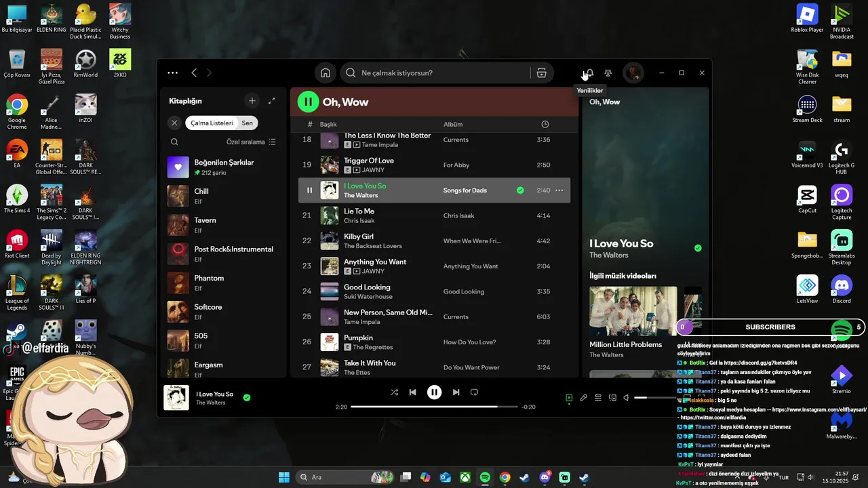
Task: Expand the Kitaplığın library panel
Action: (x=272, y=101)
